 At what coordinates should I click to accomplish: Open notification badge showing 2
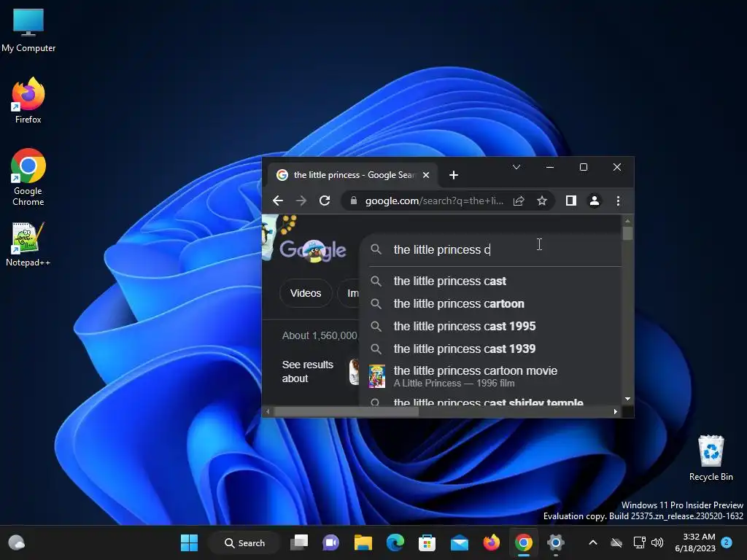(727, 542)
